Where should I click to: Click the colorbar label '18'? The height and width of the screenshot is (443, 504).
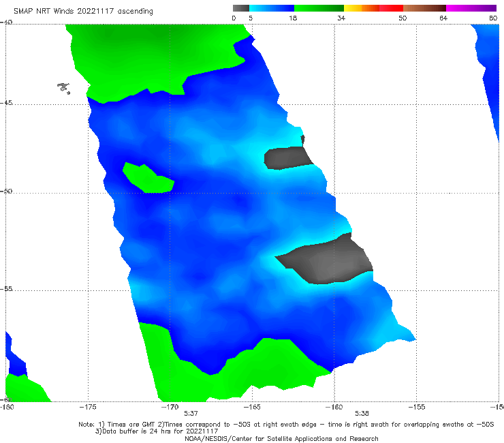point(293,18)
